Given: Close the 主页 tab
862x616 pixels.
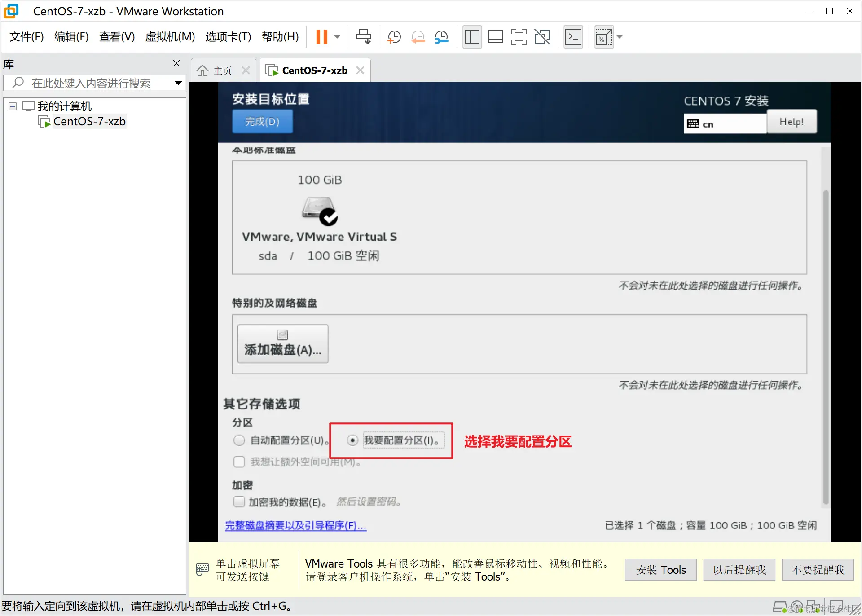Looking at the screenshot, I should [246, 70].
